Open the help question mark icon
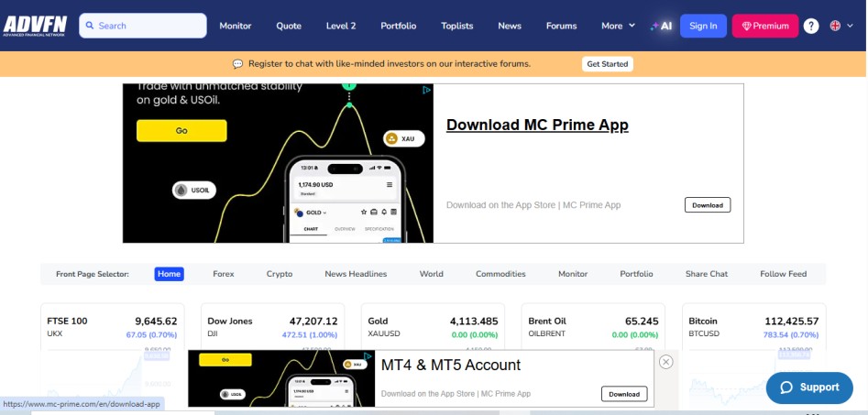Screen dimensions: 868x415 click(811, 26)
